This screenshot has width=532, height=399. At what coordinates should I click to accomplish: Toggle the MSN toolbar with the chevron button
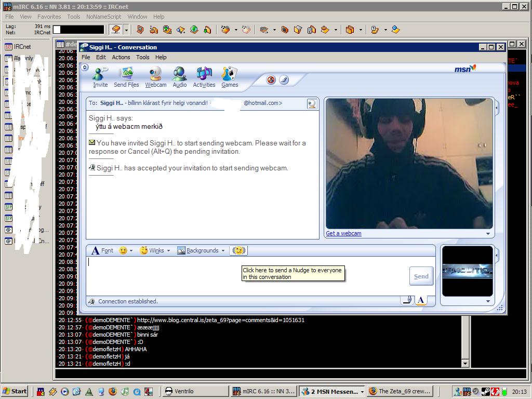pos(85,68)
